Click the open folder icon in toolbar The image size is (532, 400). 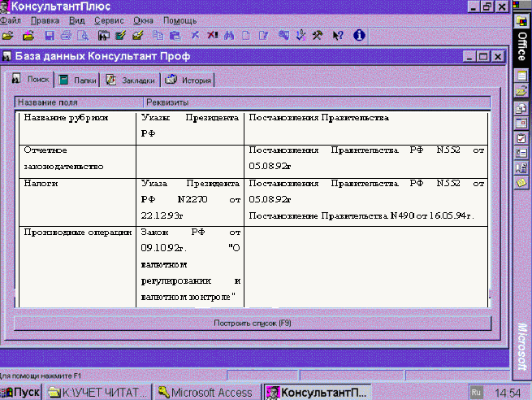click(x=8, y=36)
